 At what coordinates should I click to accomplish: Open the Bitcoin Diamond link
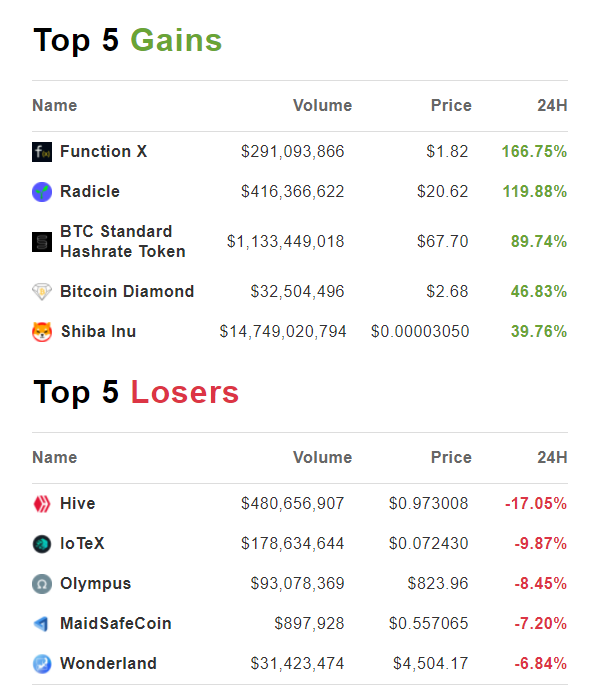[x=127, y=292]
